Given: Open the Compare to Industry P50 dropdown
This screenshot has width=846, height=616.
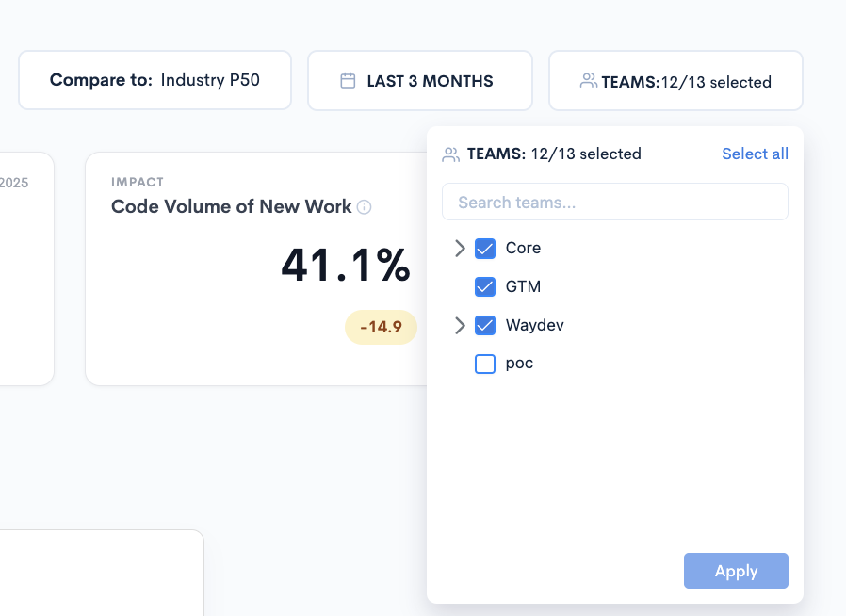Looking at the screenshot, I should tap(155, 80).
